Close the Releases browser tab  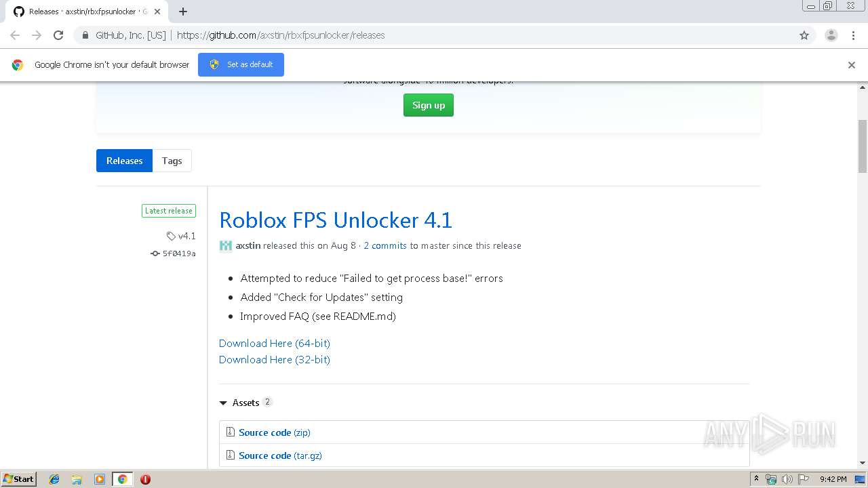click(157, 12)
